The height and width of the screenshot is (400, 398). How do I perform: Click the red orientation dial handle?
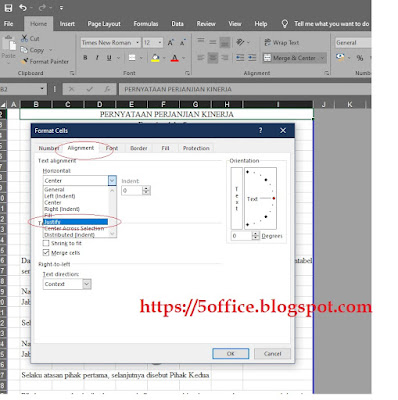(x=274, y=198)
